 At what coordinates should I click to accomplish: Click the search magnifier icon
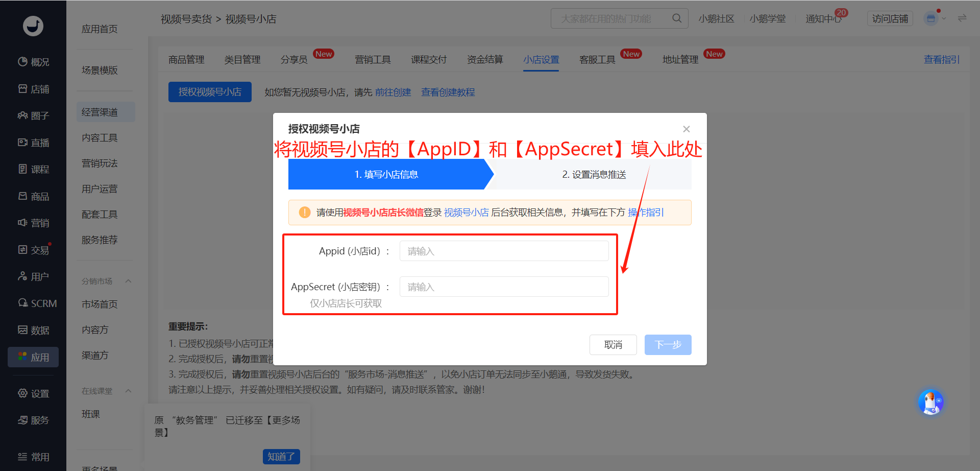point(677,18)
